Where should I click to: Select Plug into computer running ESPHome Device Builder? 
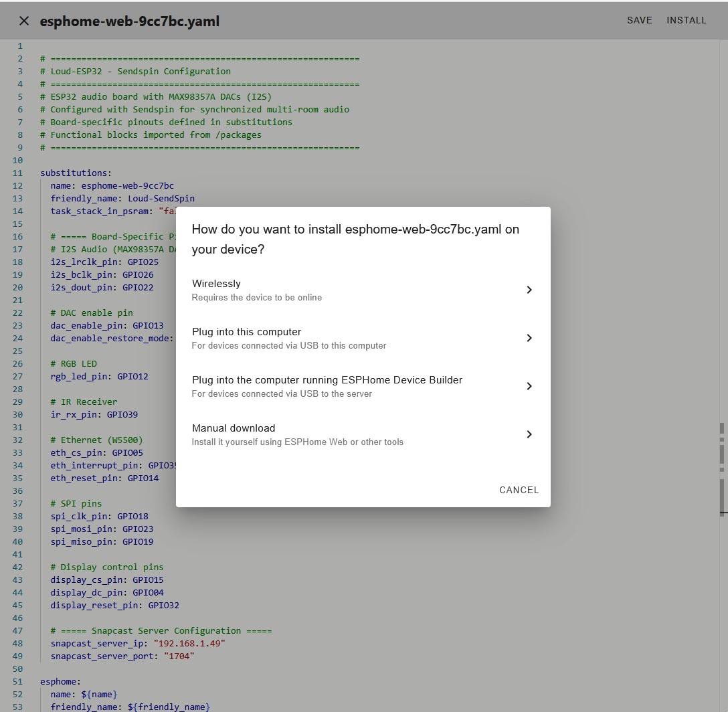(363, 386)
